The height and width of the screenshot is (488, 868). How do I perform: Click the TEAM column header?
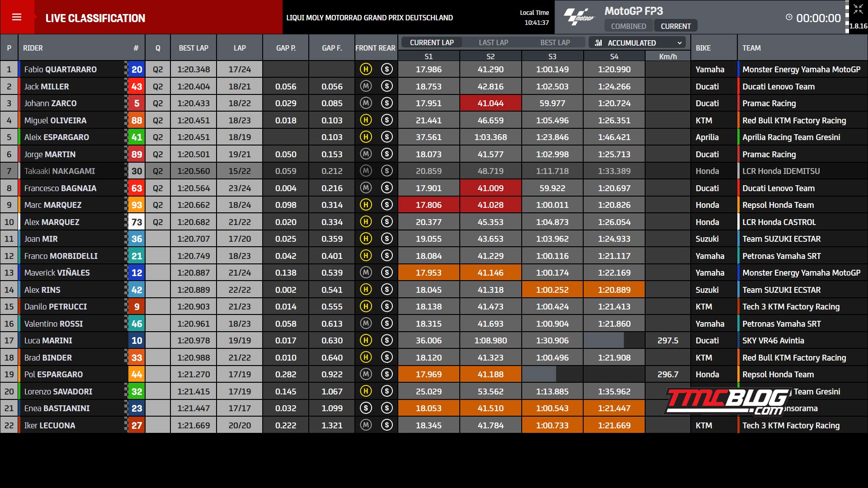751,47
